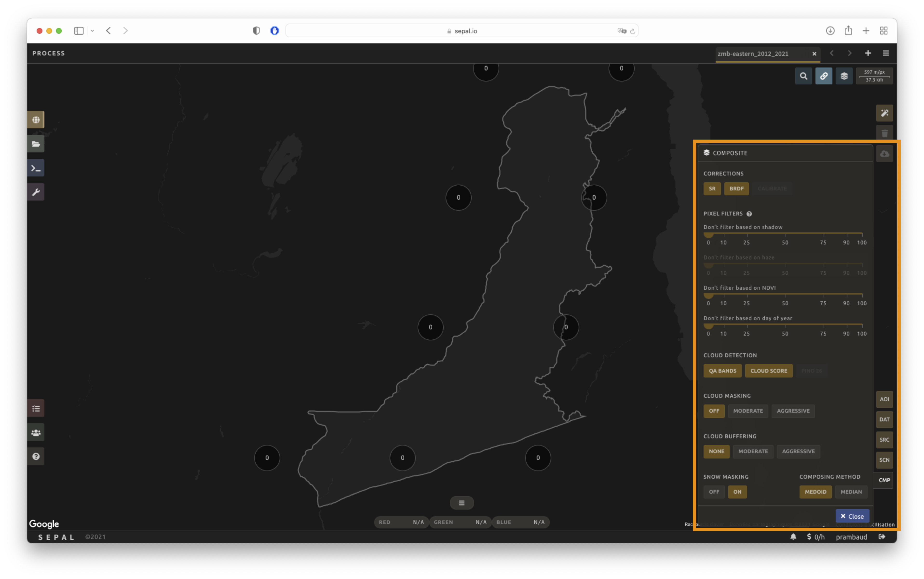Open the hamburger menu at top right

tap(886, 53)
